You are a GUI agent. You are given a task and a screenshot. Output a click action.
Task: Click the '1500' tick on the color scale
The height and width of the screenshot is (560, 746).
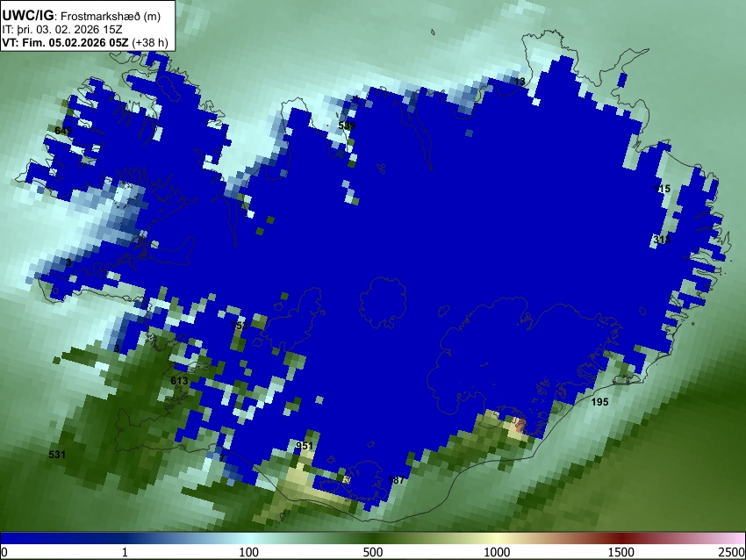tap(621, 552)
